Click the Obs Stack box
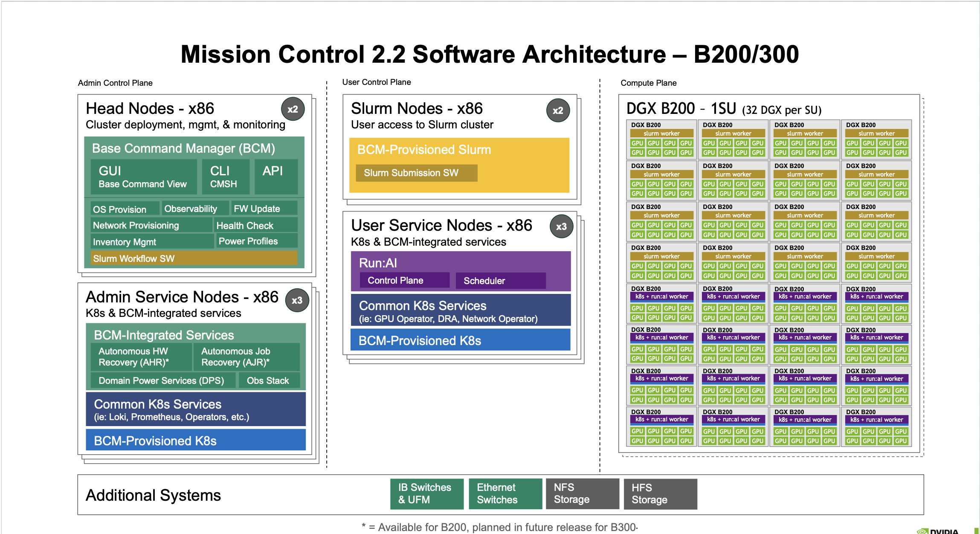This screenshot has height=534, width=980. (x=269, y=380)
